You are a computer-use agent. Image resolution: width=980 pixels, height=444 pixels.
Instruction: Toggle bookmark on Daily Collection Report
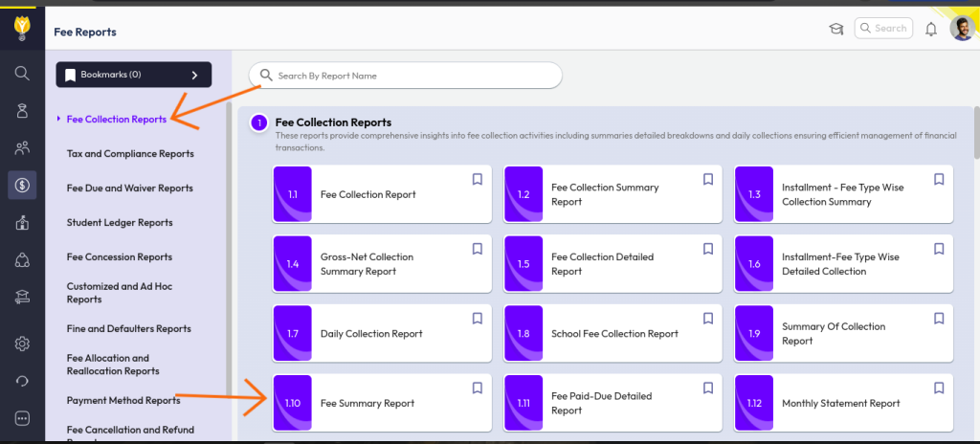point(477,319)
